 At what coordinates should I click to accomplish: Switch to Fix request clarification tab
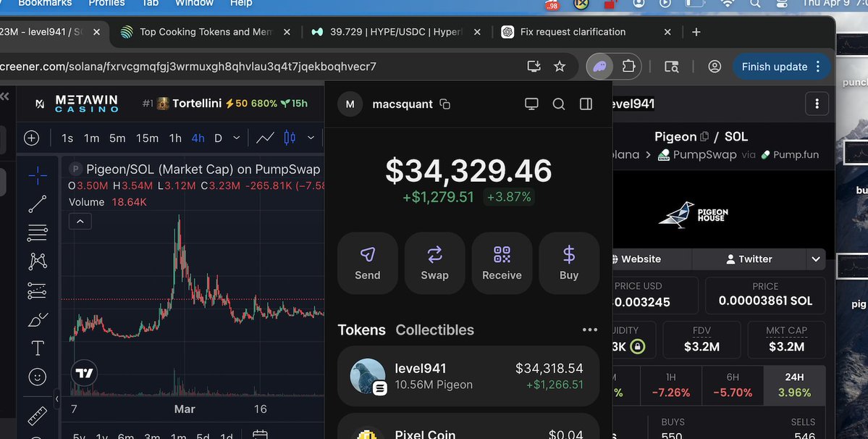point(586,32)
